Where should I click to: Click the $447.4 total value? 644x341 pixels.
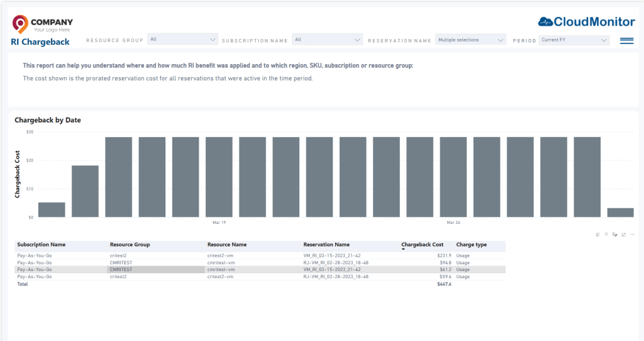(444, 284)
